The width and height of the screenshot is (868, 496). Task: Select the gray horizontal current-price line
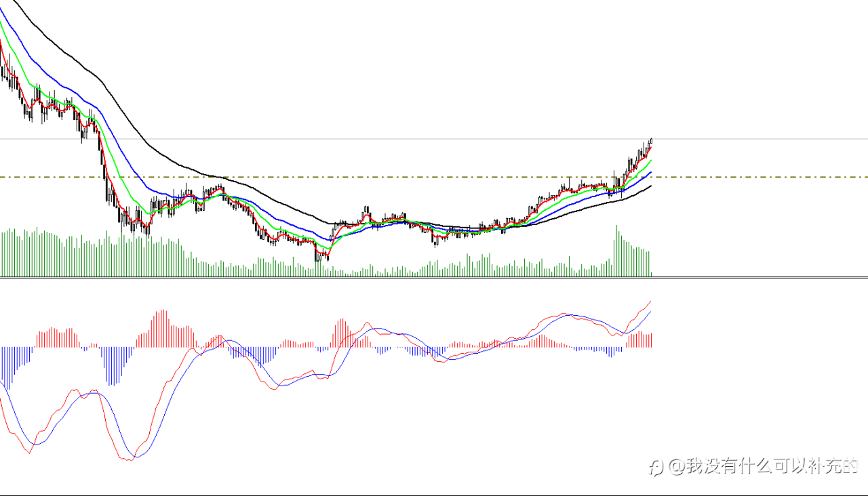(x=746, y=139)
